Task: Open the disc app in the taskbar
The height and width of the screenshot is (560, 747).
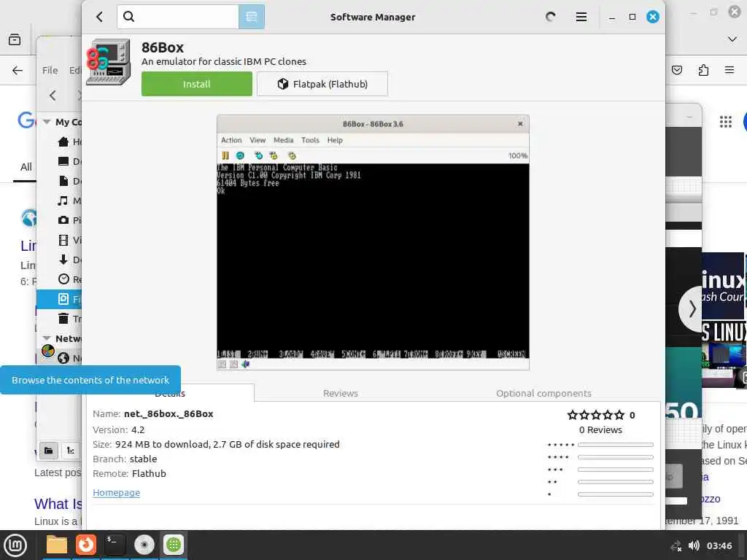Action: (144, 544)
